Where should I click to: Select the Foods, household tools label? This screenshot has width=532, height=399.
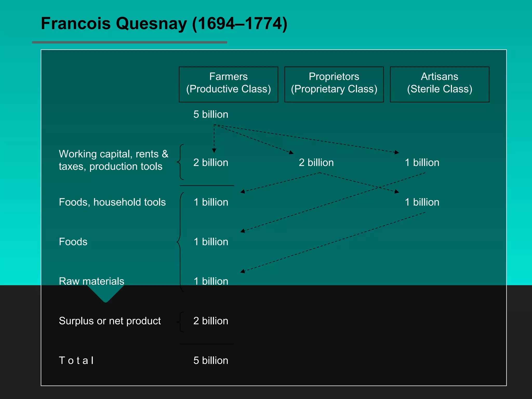(x=112, y=202)
